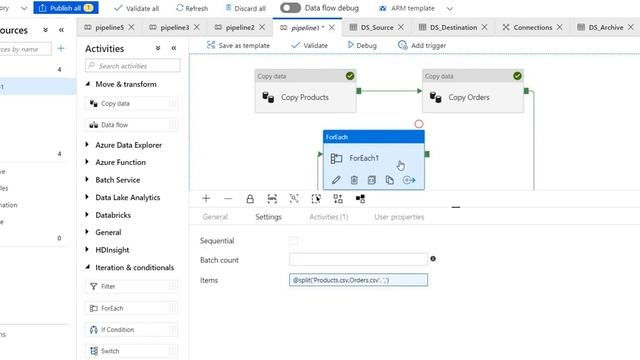The width and height of the screenshot is (640, 360).
Task: Zoom out on the canvas
Action: 228,199
